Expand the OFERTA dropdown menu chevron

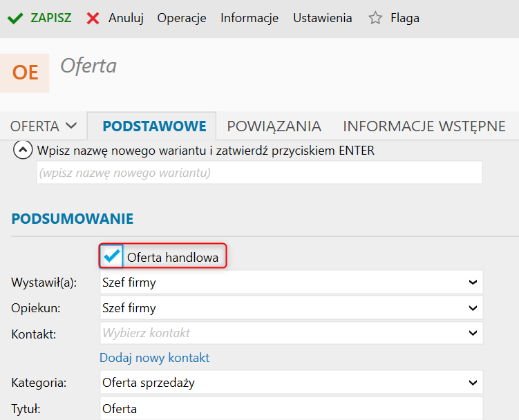click(71, 126)
